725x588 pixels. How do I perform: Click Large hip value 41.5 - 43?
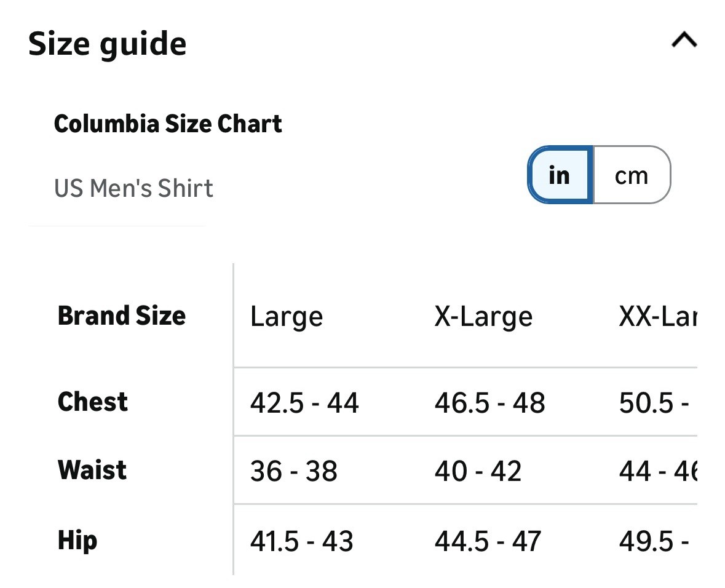(301, 541)
